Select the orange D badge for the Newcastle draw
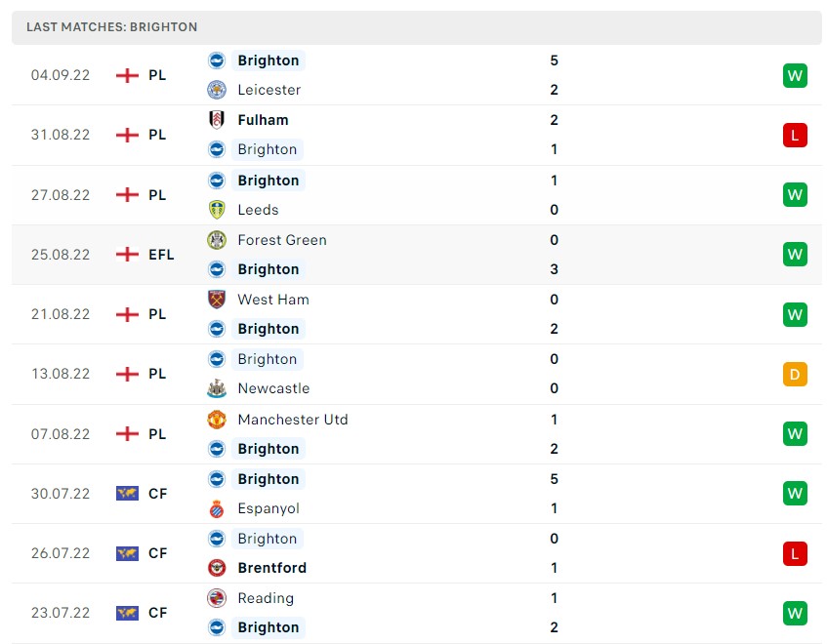Screen dimensions: 827x644 (795, 374)
